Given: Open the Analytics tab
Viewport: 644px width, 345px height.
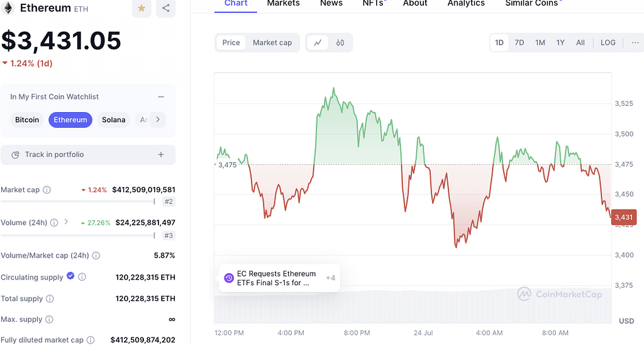Looking at the screenshot, I should click(x=466, y=3).
